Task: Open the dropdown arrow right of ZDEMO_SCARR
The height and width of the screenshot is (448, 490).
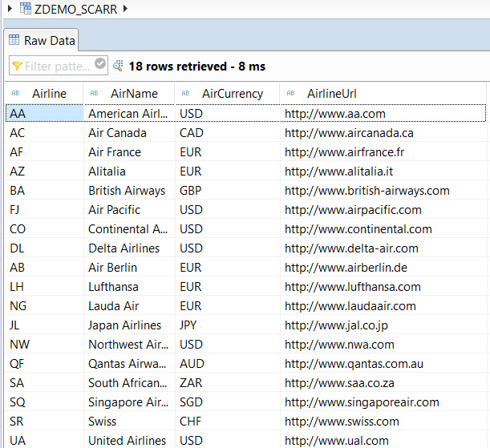Action: pos(125,9)
